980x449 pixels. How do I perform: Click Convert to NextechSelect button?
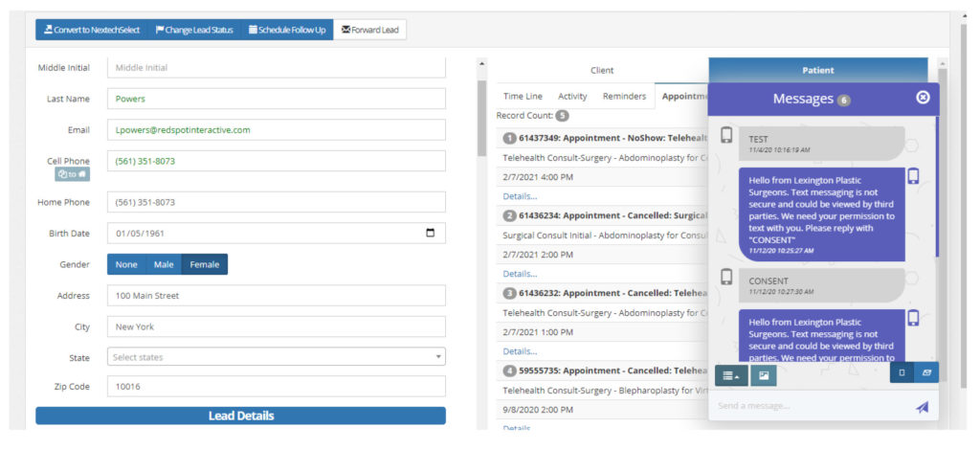pyautogui.click(x=91, y=30)
